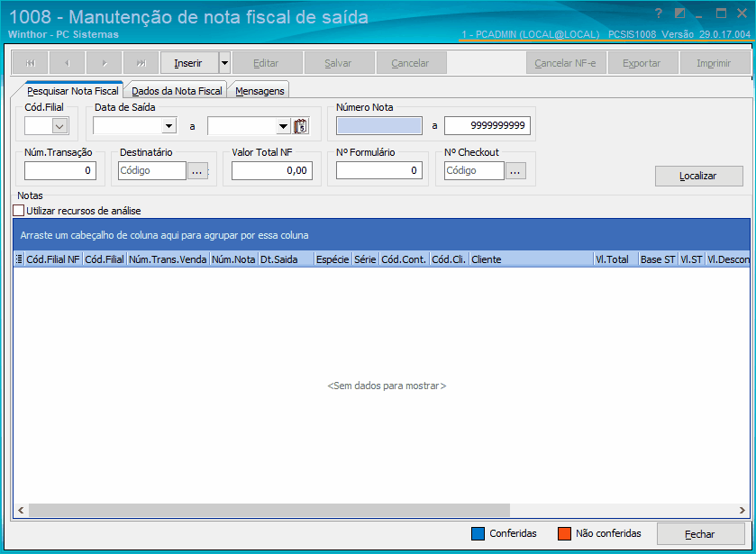Sort by Núm.Nota column header
Image resolution: width=756 pixels, height=554 pixels.
(x=234, y=259)
